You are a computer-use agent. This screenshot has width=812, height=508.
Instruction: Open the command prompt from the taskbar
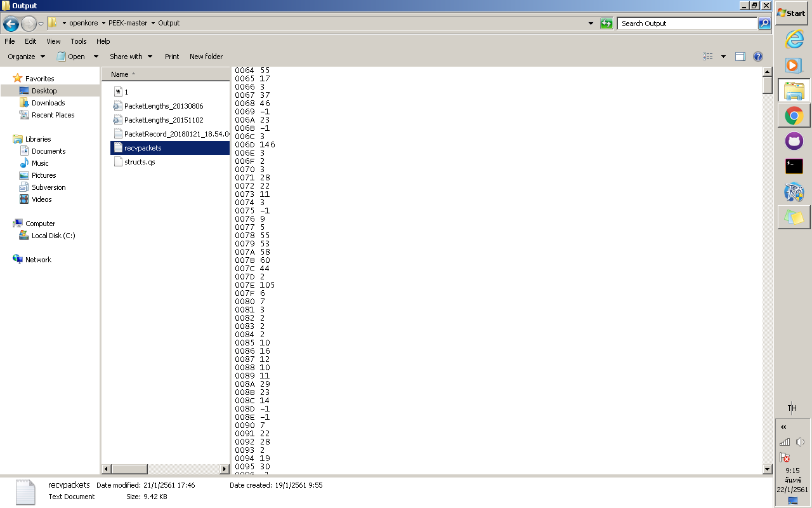793,166
